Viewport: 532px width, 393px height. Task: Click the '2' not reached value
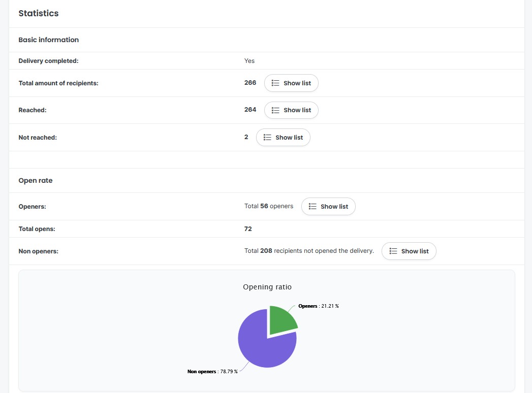coord(246,137)
